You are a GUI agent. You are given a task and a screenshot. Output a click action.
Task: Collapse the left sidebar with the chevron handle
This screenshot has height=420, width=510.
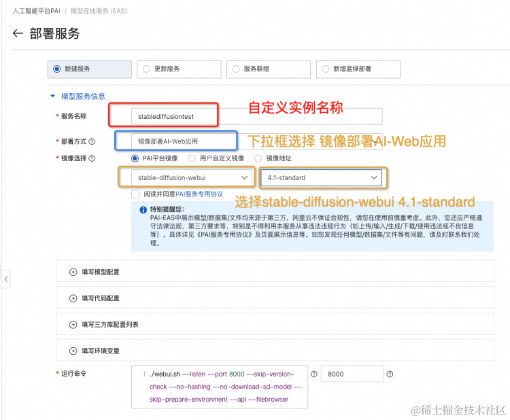tap(6, 279)
